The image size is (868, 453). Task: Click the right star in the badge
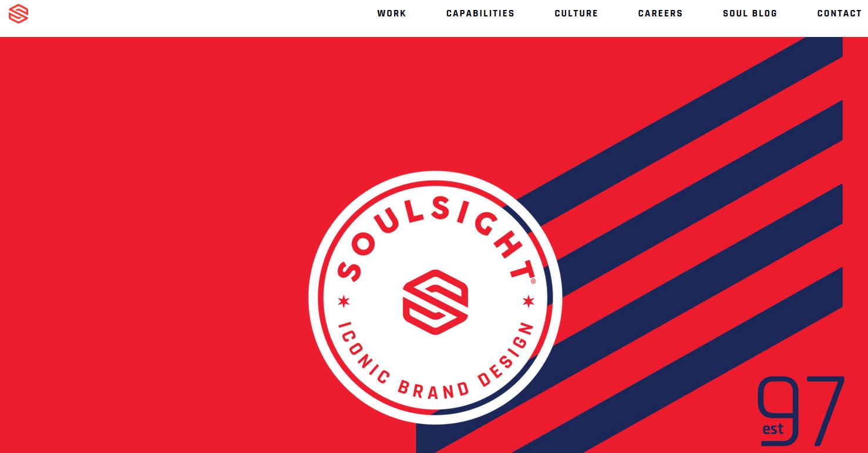[x=528, y=302]
